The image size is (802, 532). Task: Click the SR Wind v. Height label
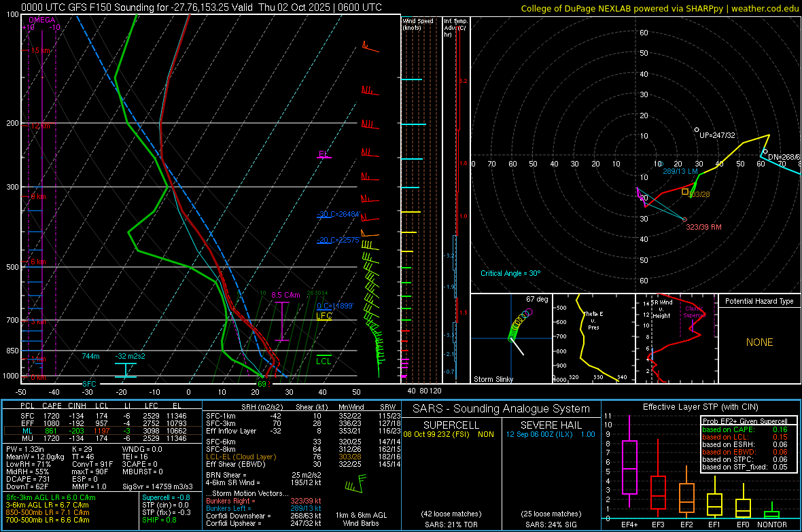(x=661, y=309)
